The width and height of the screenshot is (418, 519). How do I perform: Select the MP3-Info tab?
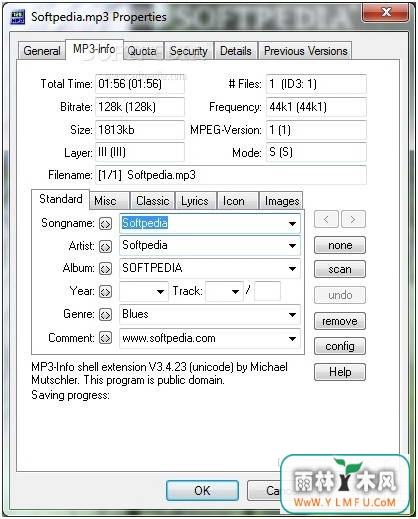click(x=94, y=49)
